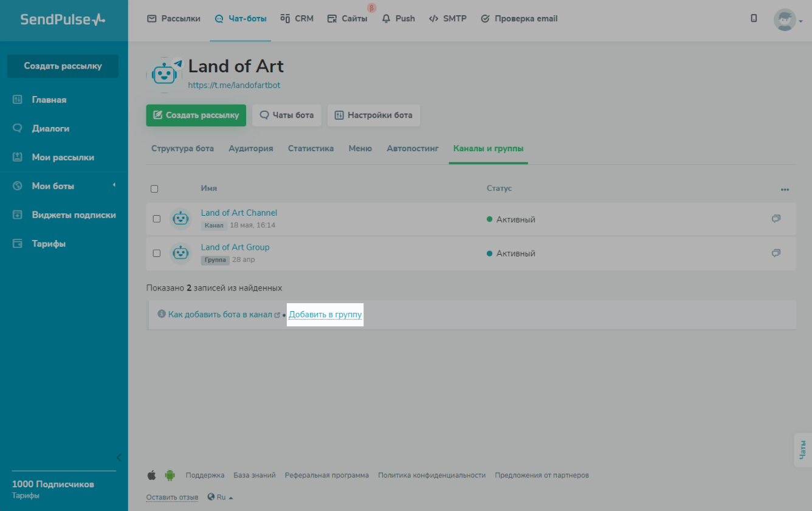Open the Ru language selector
This screenshot has width=812, height=511.
tap(220, 497)
